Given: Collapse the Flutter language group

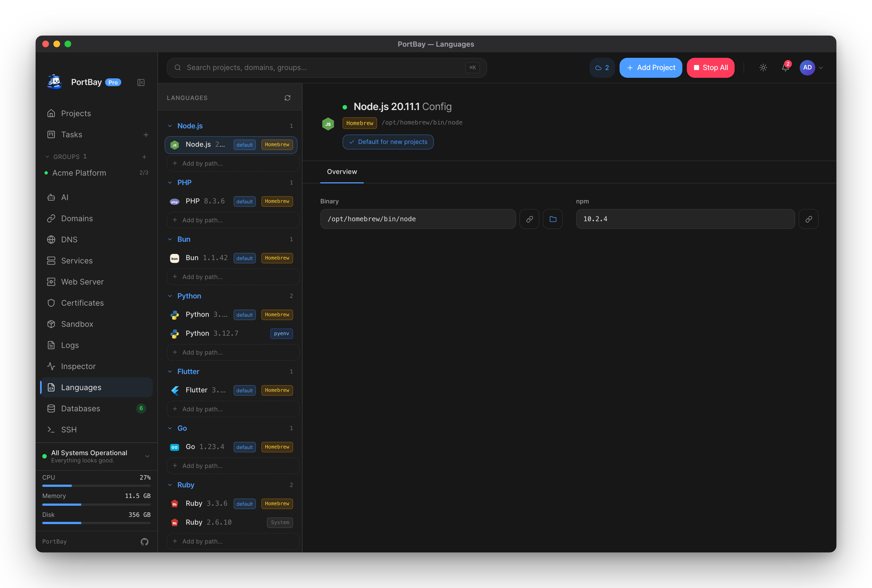Looking at the screenshot, I should pos(170,372).
